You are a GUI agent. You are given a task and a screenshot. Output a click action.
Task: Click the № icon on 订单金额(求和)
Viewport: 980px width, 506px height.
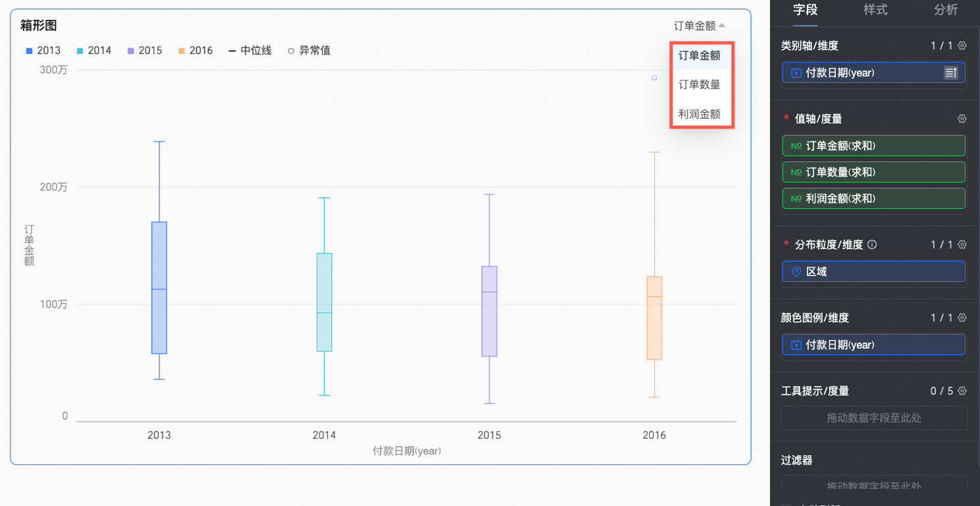point(796,146)
